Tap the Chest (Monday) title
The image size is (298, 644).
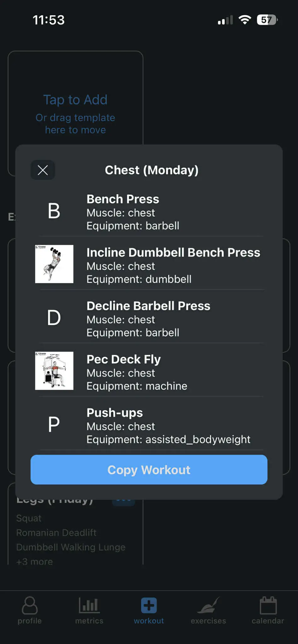(152, 170)
